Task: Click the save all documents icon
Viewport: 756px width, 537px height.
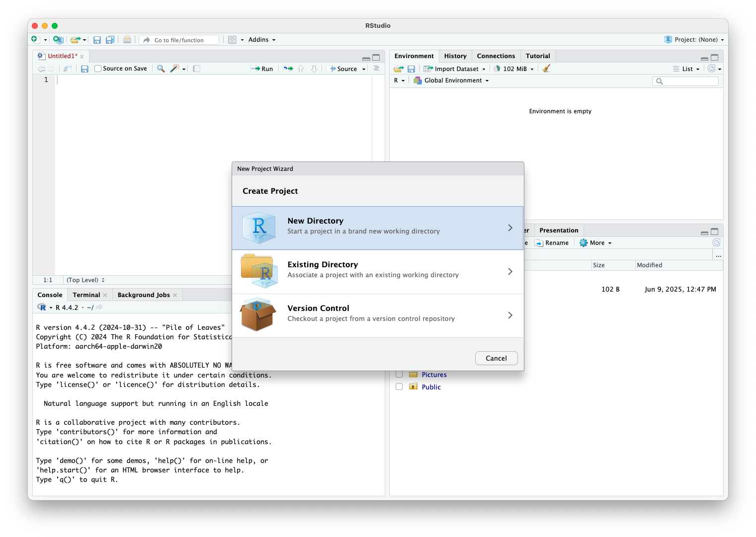Action: [x=110, y=40]
